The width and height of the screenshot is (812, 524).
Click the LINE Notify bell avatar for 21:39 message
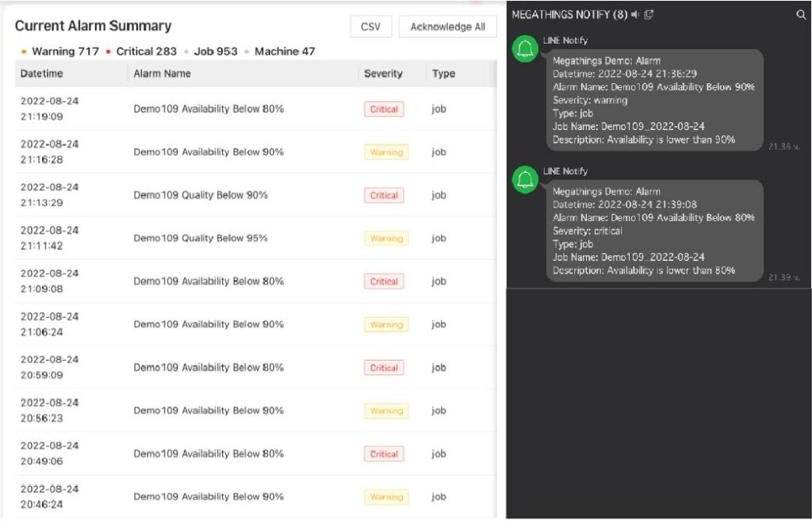point(525,180)
